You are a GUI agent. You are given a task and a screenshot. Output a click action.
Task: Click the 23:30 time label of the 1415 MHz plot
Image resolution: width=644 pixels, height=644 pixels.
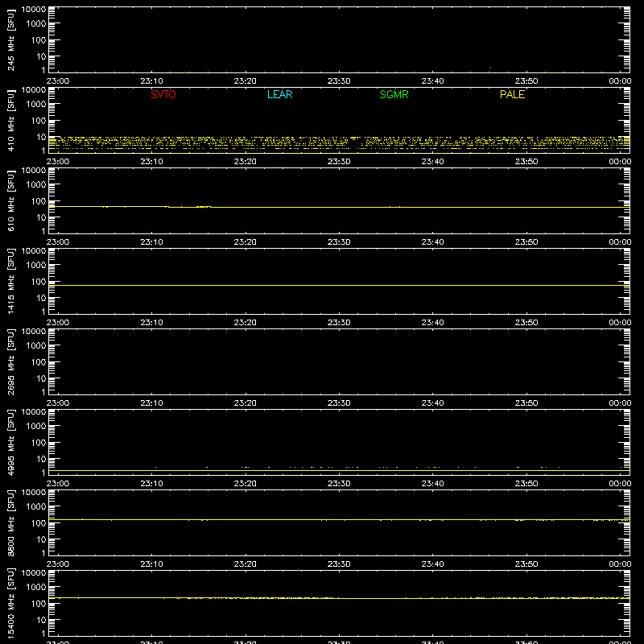coord(339,323)
